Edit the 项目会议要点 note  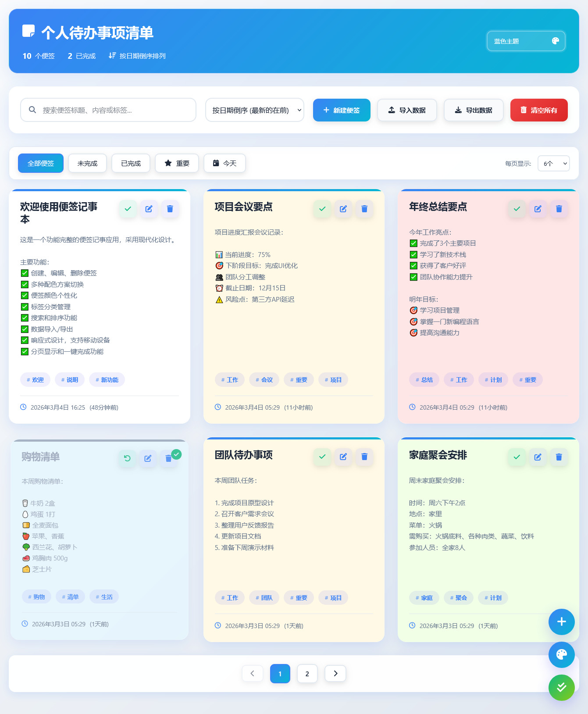343,209
